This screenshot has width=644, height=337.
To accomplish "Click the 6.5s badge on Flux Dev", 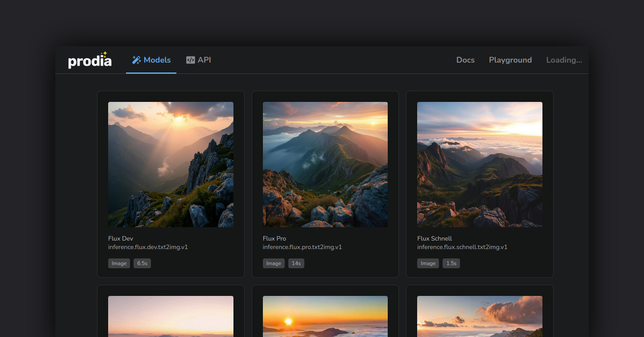I will [x=142, y=263].
